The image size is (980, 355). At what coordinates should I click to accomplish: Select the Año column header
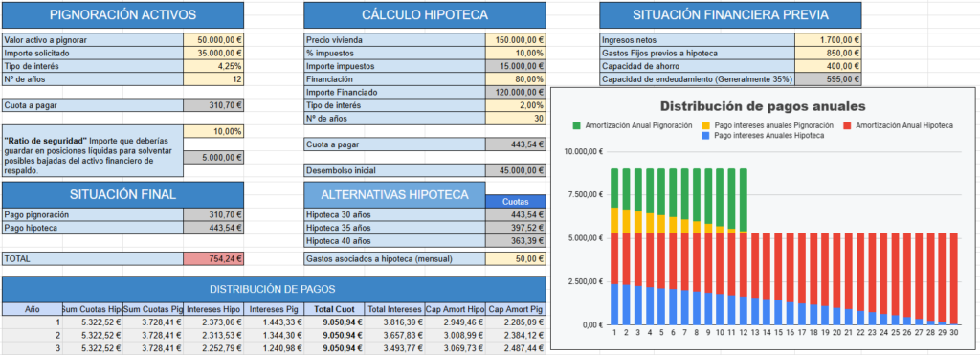[x=32, y=309]
